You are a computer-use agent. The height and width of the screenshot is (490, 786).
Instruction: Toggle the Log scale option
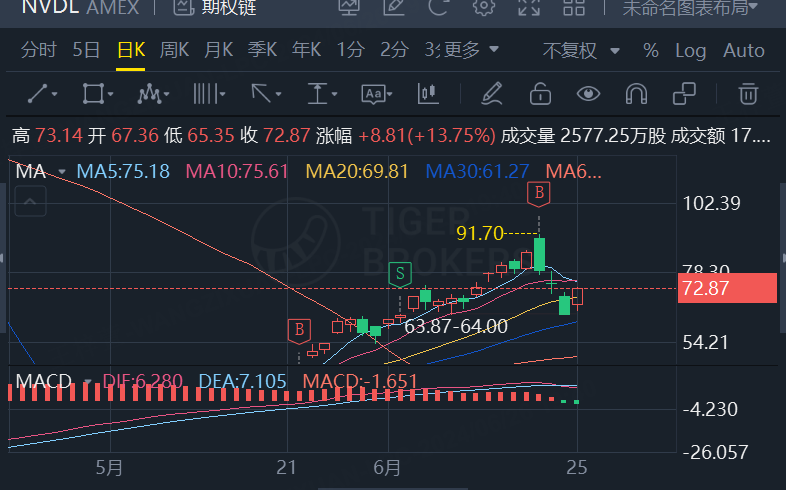(690, 51)
